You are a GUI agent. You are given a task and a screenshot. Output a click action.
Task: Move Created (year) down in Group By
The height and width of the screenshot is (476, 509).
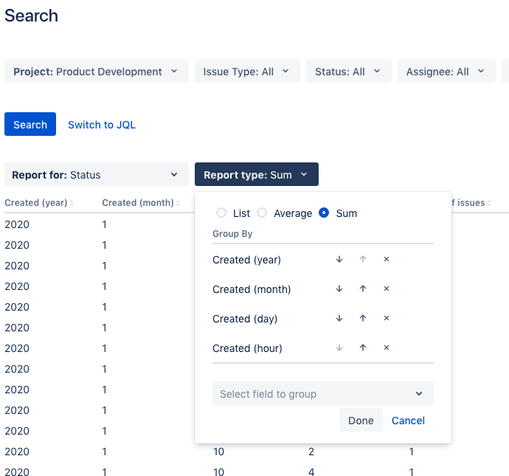click(x=339, y=259)
